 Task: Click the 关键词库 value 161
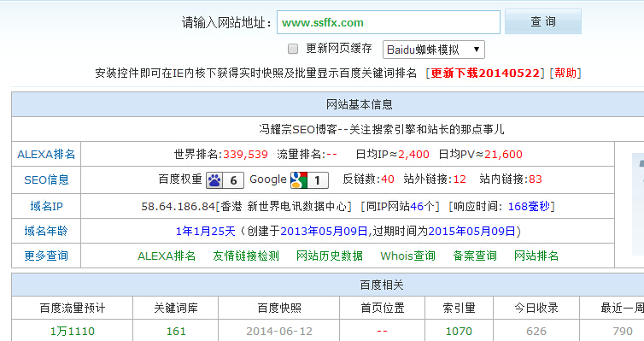click(x=176, y=331)
